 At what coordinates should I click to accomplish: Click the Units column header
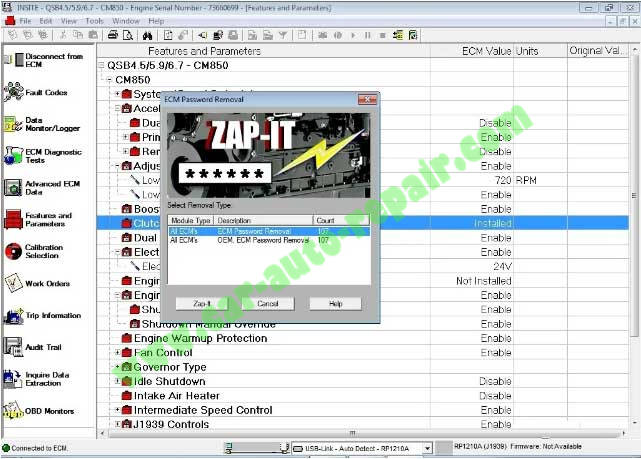pos(540,51)
